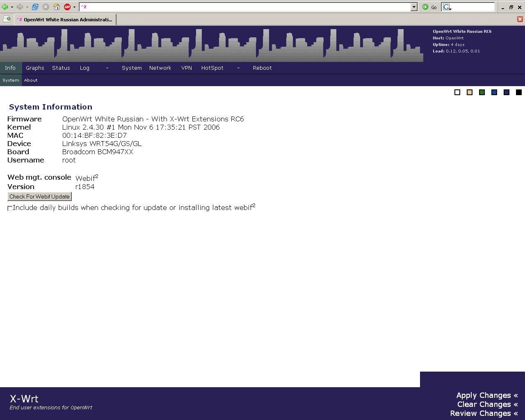Choose the white color theme swatch
525x420 pixels.
click(457, 92)
